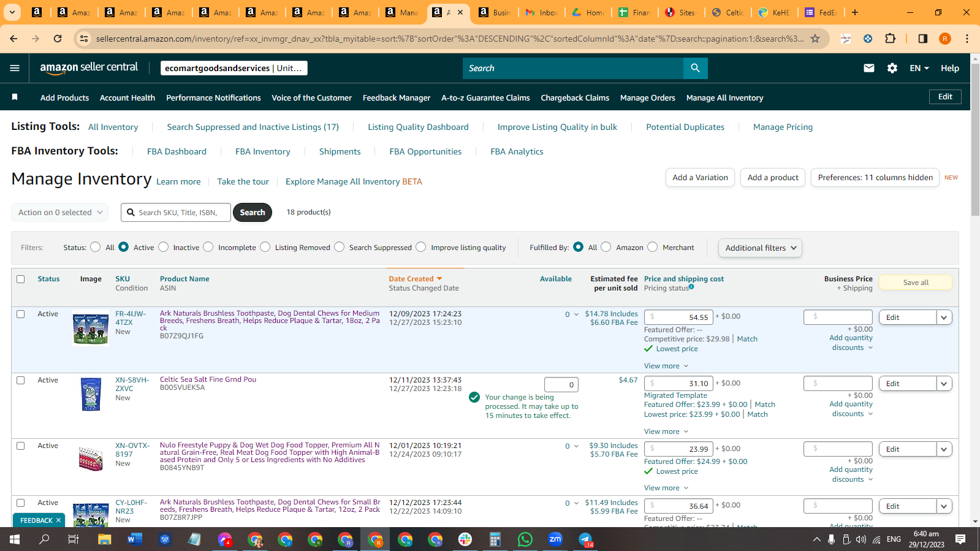Viewport: 980px width, 551px height.
Task: Go back using the browser back arrow
Action: coord(13,39)
